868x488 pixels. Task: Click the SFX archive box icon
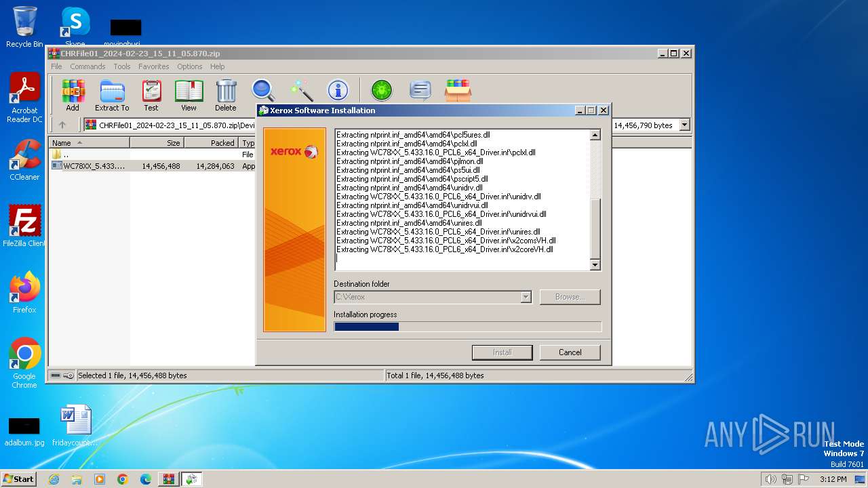[x=458, y=90]
